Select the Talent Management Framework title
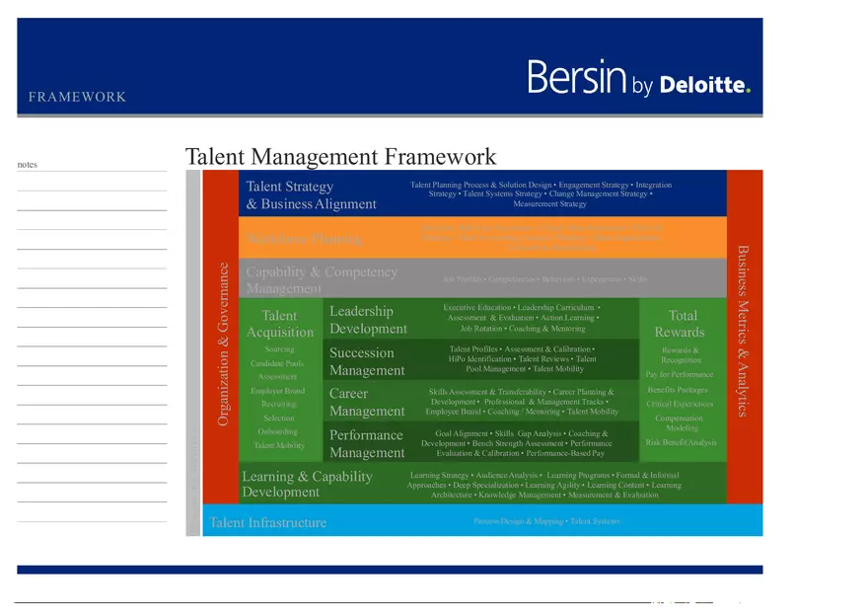Image resolution: width=868 pixels, height=613 pixels. tap(340, 157)
